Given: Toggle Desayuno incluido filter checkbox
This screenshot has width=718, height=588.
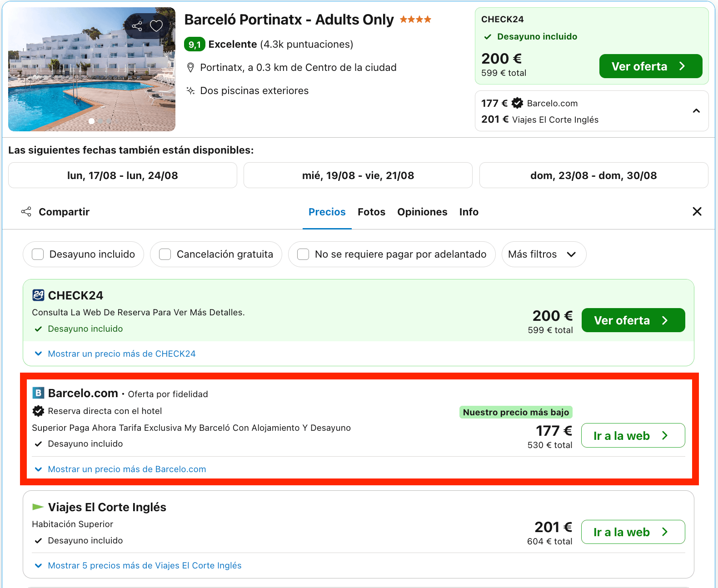Looking at the screenshot, I should [x=38, y=254].
